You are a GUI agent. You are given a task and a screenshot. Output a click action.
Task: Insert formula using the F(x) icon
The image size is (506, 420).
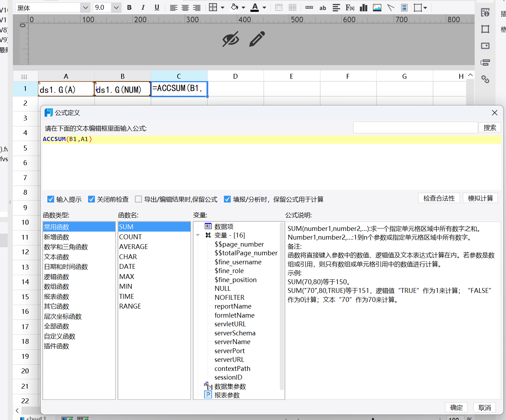350,8
